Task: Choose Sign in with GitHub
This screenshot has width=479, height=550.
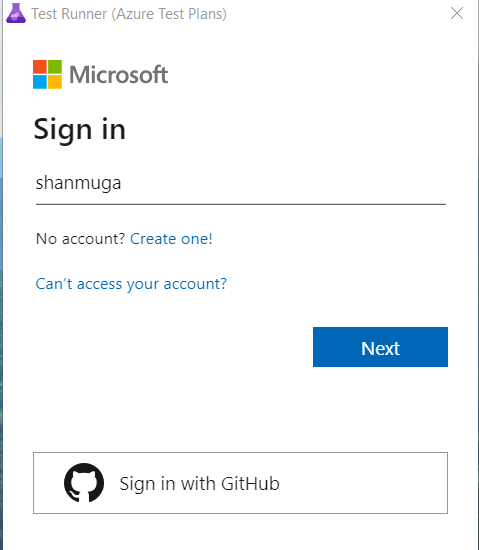Action: 240,483
